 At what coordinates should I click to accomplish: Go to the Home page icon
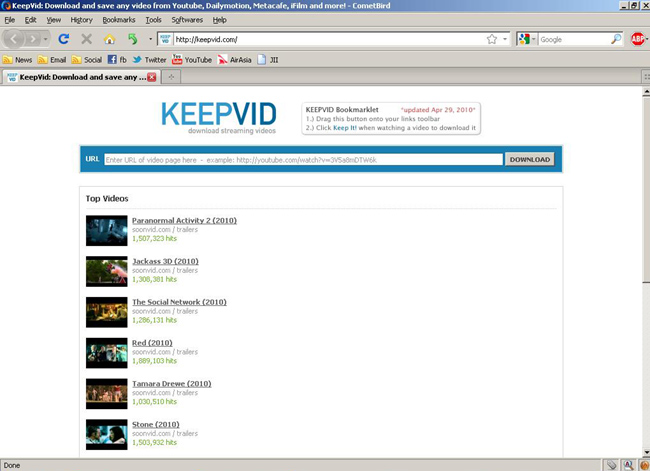[109, 39]
